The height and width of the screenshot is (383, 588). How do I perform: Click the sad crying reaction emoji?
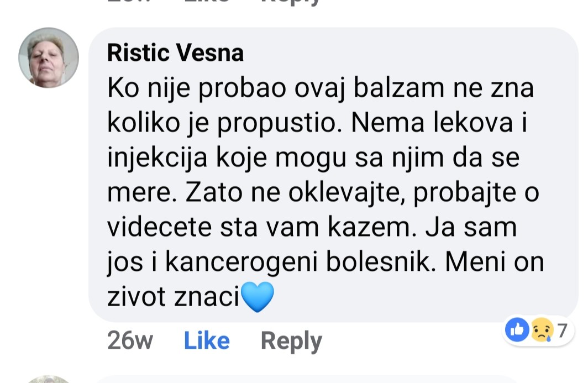(x=542, y=330)
